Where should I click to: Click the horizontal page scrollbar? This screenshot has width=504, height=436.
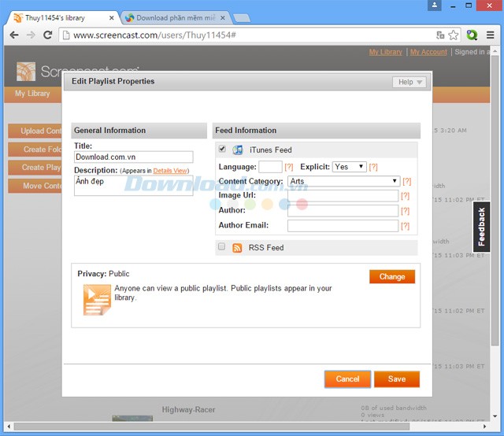[212, 427]
